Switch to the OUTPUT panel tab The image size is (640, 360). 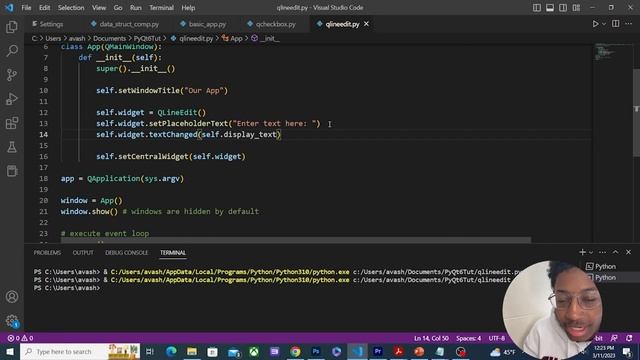click(83, 253)
